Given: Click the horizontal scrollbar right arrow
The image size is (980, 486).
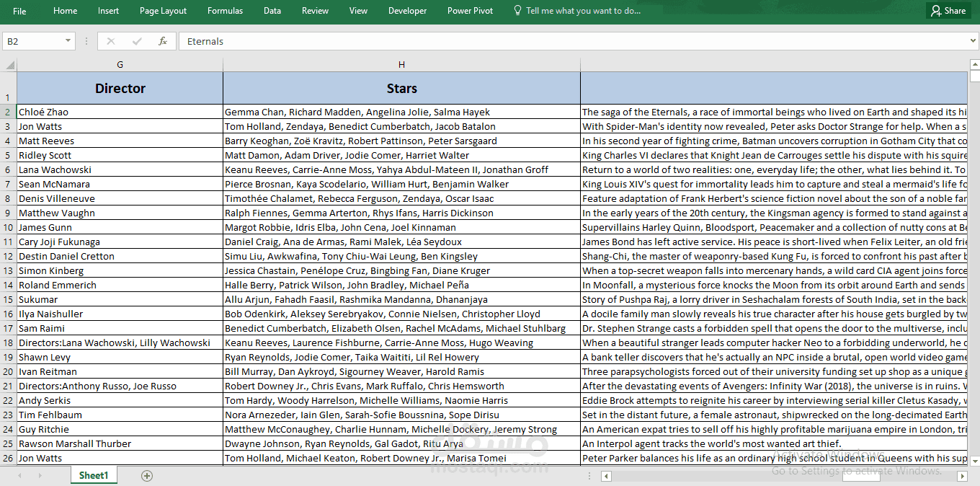Looking at the screenshot, I should pyautogui.click(x=962, y=476).
